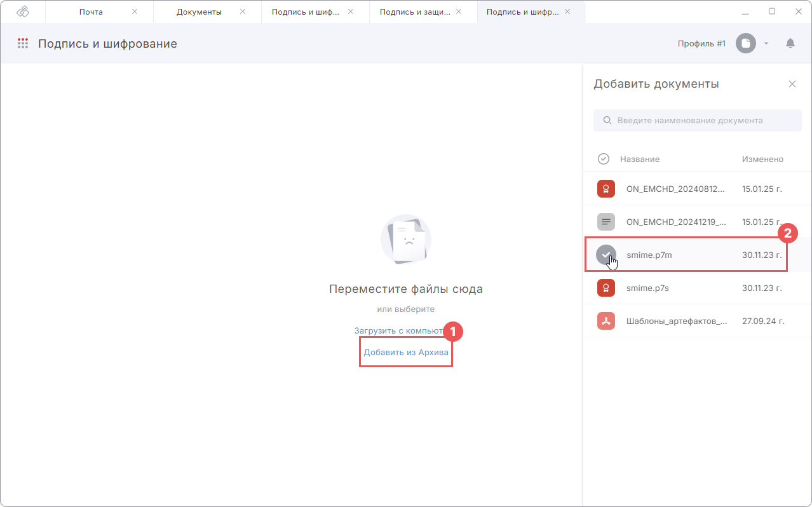The image size is (812, 507).
Task: Click the search magnifier icon
Action: click(607, 120)
